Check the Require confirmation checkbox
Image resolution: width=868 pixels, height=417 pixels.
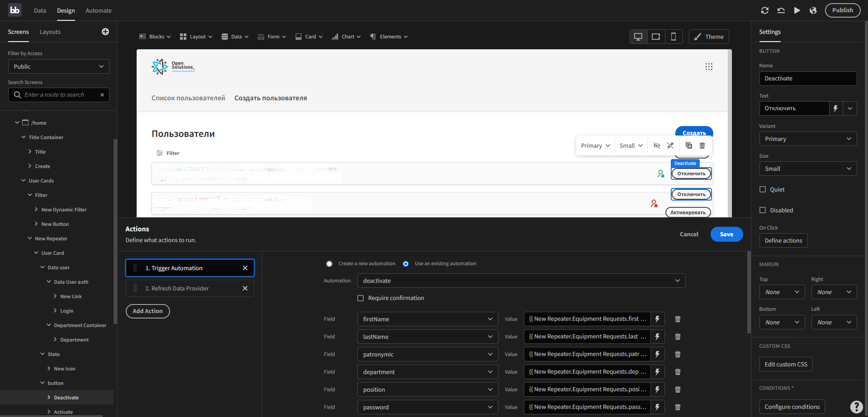point(360,298)
